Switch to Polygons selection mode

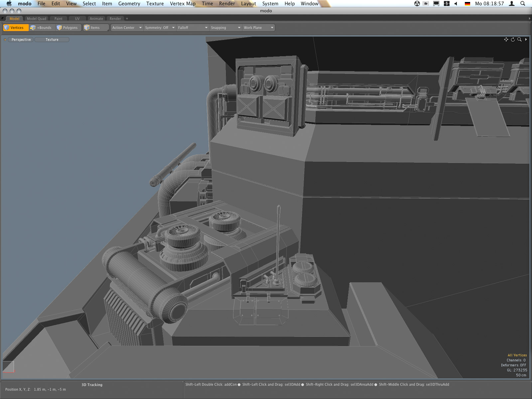click(68, 28)
